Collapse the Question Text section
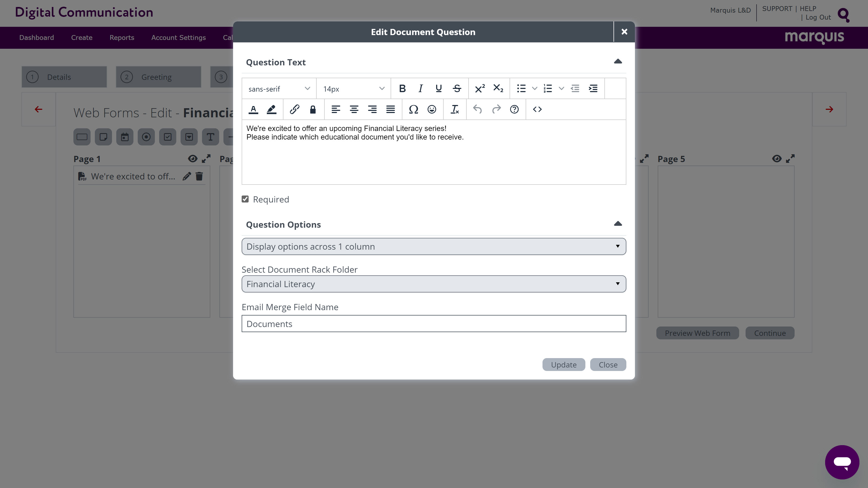 pyautogui.click(x=618, y=62)
